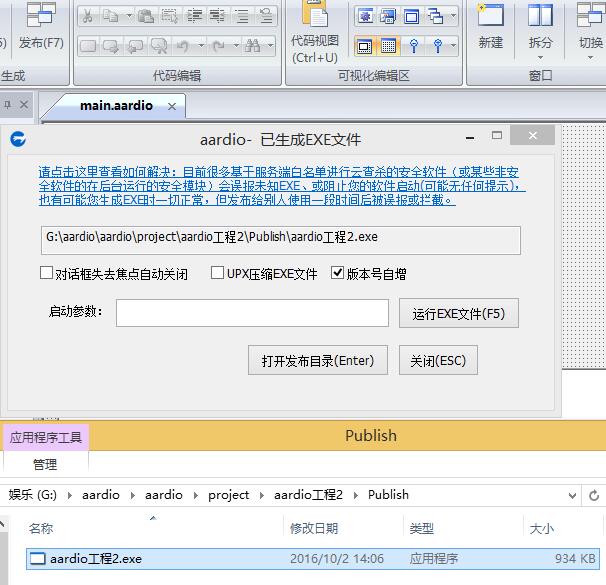606x585 pixels.
Task: Click the Undo curved arrow icon
Action: 183,46
